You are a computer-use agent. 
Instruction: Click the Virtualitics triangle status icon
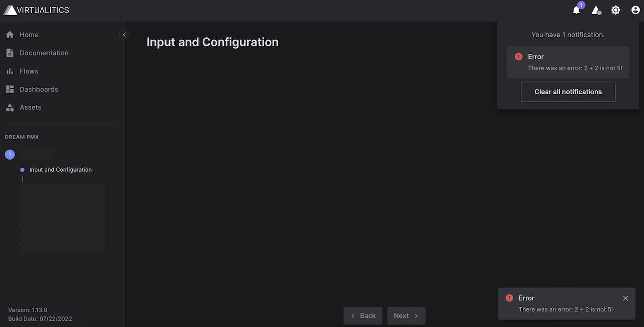pos(596,10)
